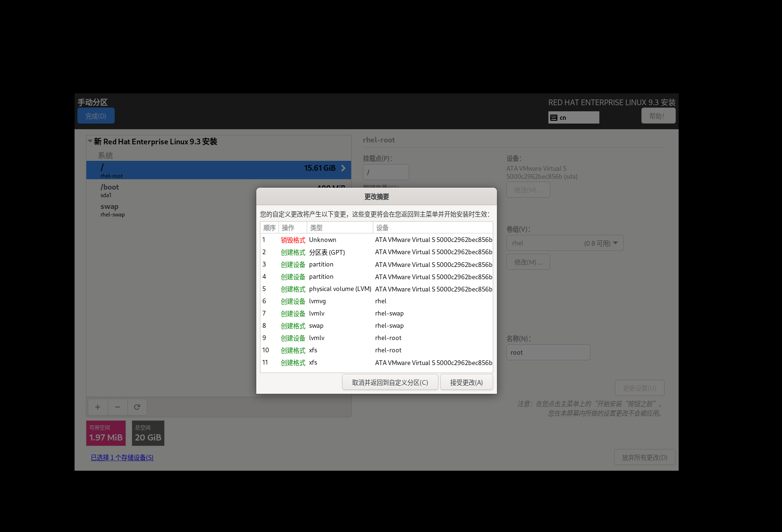Image resolution: width=782 pixels, height=532 pixels.
Task: Click 取消并返回到自定义分区
Action: 390,382
